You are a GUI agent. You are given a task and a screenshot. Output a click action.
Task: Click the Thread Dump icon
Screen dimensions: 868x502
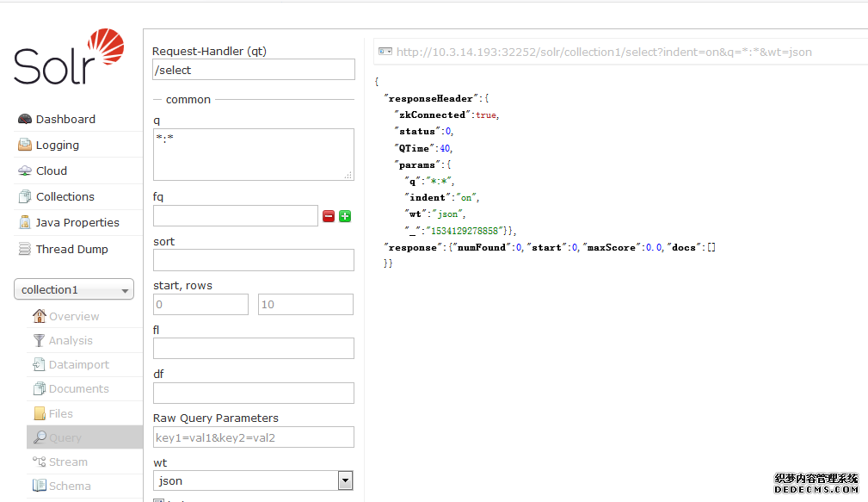[24, 250]
